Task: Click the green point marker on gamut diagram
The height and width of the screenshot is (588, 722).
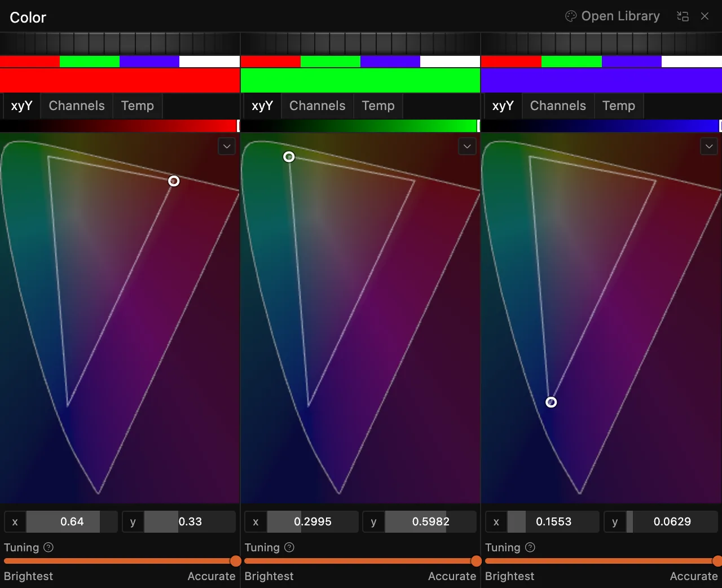Action: (x=289, y=157)
